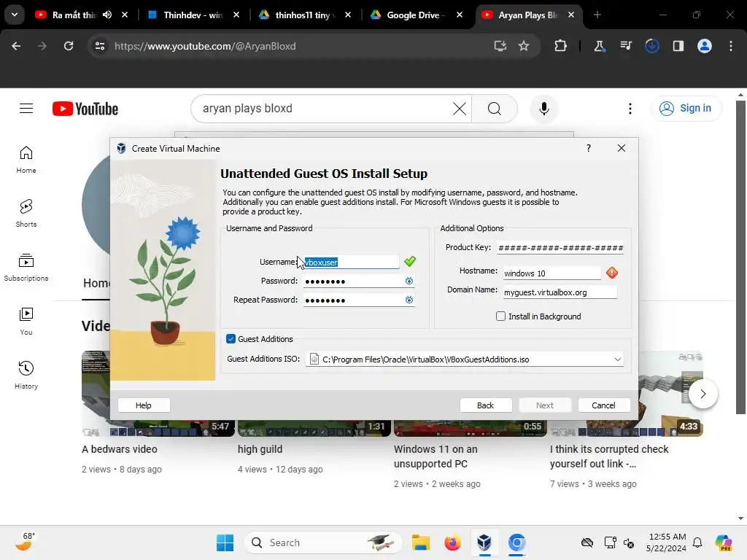
Task: Cancel the Create Virtual Machine dialog
Action: 603,405
